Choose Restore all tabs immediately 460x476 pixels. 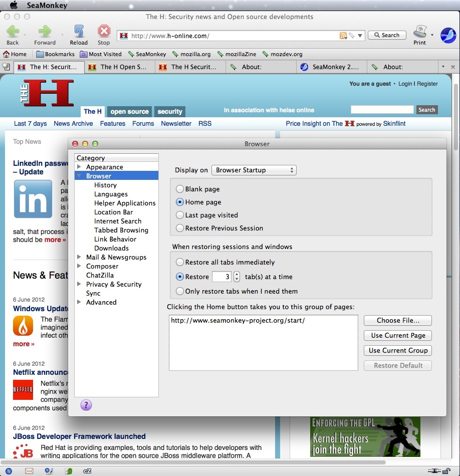point(180,263)
